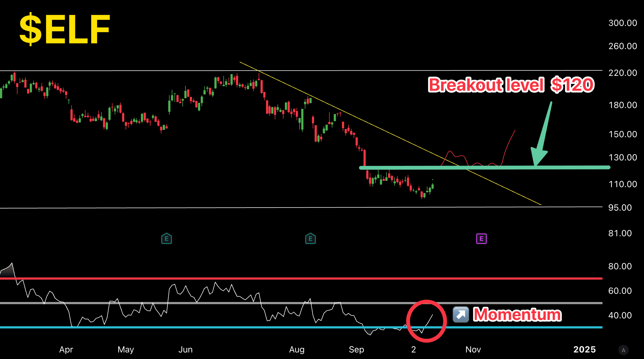Select the Breakout level $120 annotation text
The height and width of the screenshot is (359, 644).
click(x=511, y=85)
